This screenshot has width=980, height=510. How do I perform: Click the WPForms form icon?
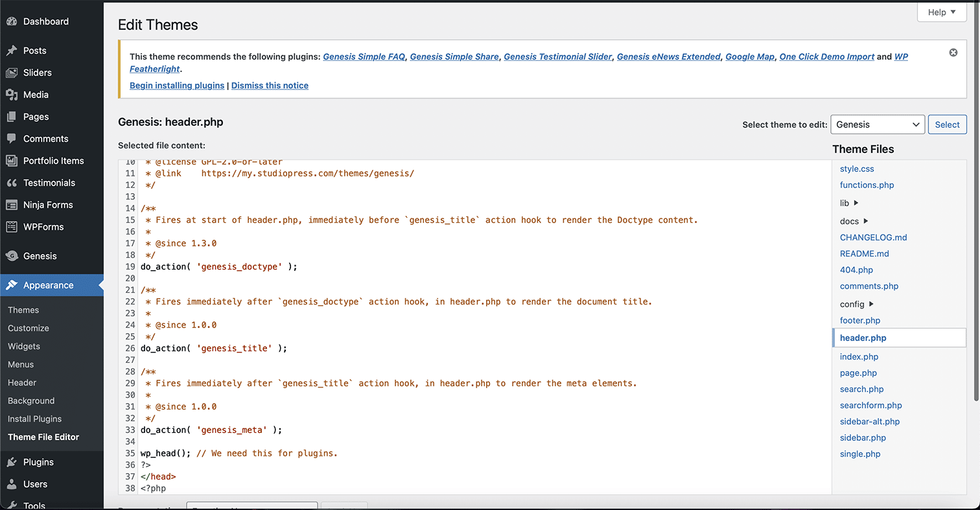pyautogui.click(x=12, y=227)
